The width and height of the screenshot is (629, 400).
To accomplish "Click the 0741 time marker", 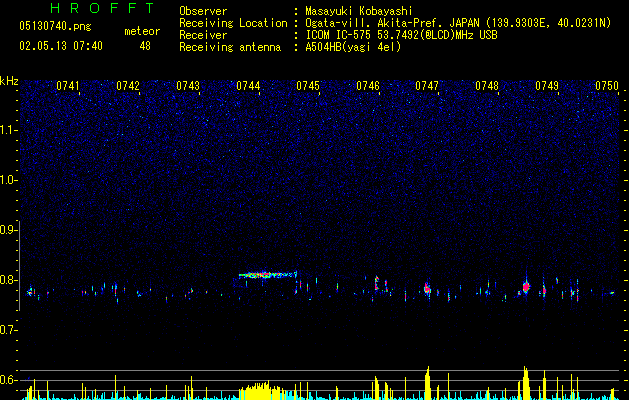I will 67,86.
